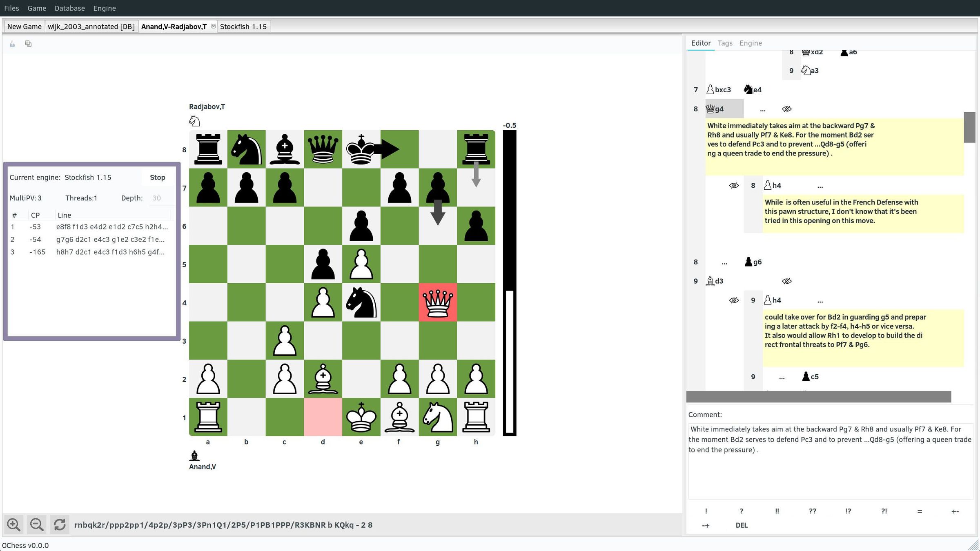
Task: Toggle visibility of move 9 h4 annotation
Action: tap(734, 300)
